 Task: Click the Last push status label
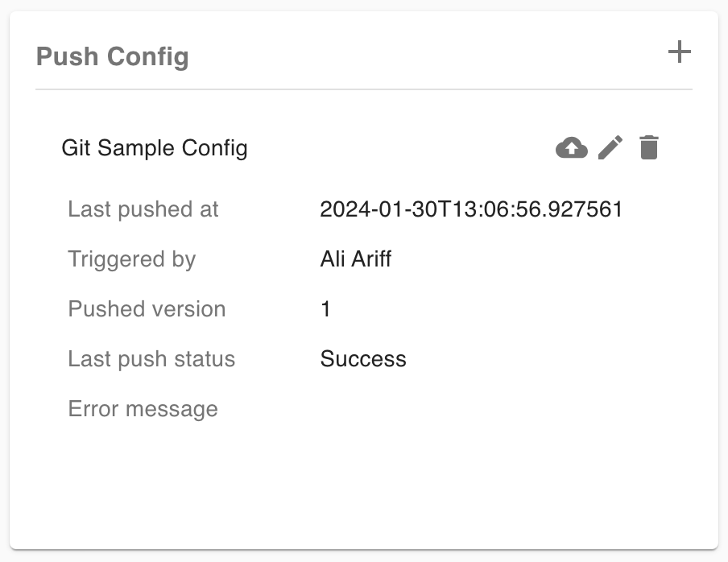coord(151,359)
